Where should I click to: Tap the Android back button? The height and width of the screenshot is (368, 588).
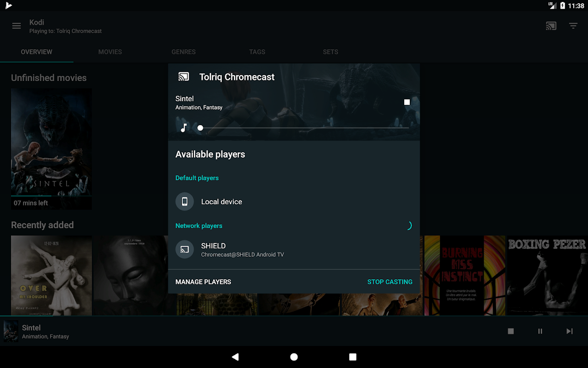pyautogui.click(x=235, y=357)
